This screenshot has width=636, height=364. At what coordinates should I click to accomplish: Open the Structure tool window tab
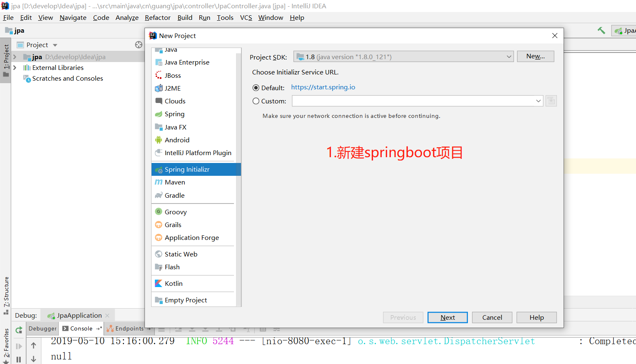click(x=6, y=295)
